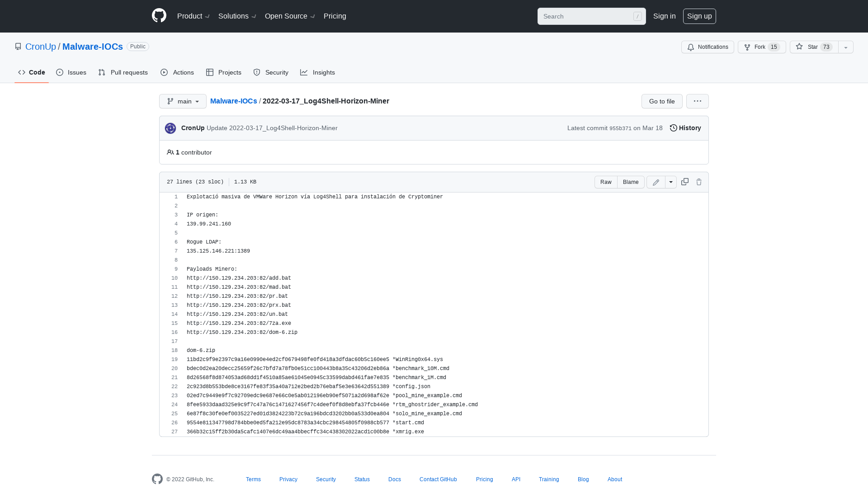
Task: Open the Open Source dropdown
Action: pos(290,16)
